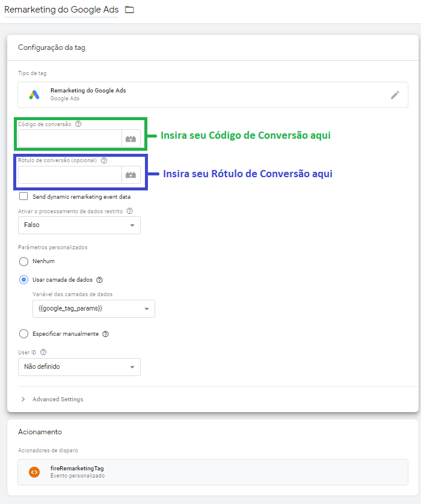Screen dimensions: 421x504
Task: Click the Acionadores de disparo label
Action: coord(48,451)
